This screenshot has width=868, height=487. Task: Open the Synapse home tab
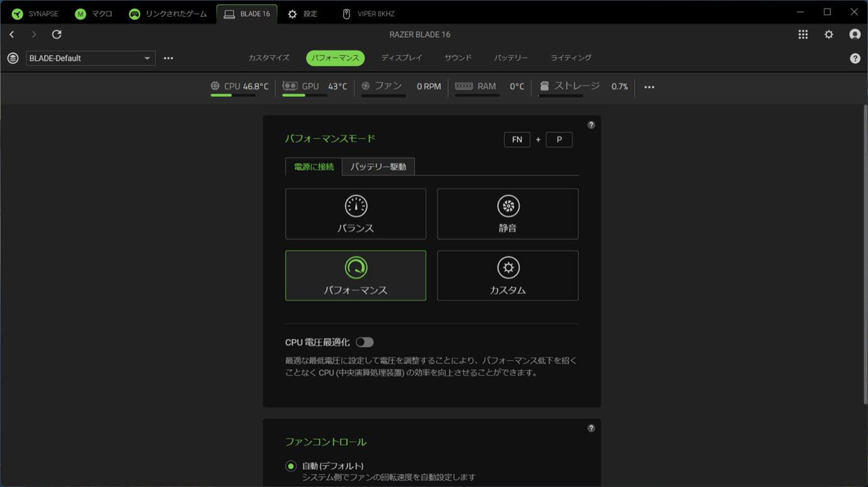pos(35,14)
